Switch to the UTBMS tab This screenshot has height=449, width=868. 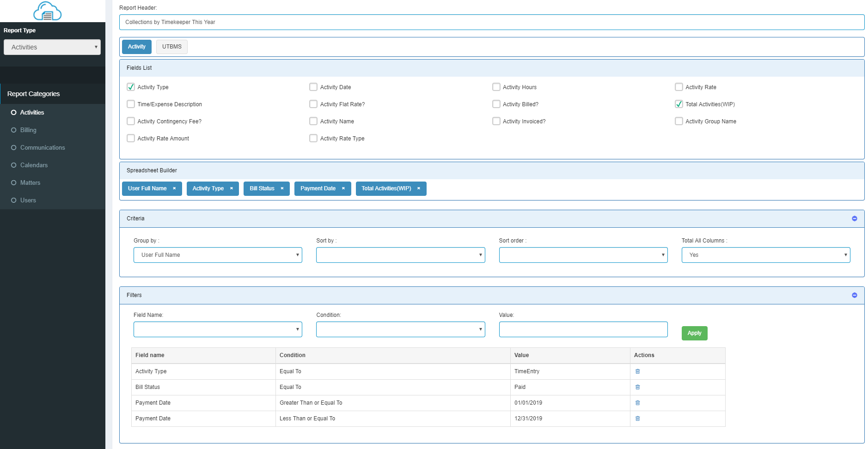pyautogui.click(x=172, y=47)
